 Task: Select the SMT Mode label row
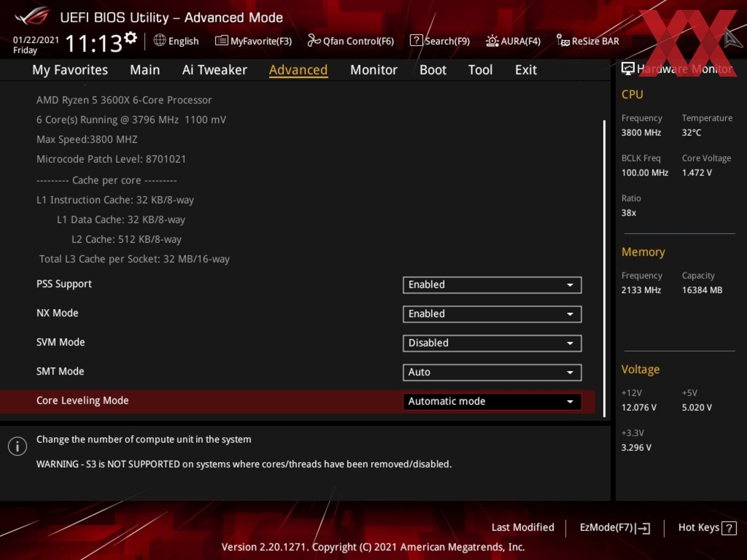click(60, 371)
